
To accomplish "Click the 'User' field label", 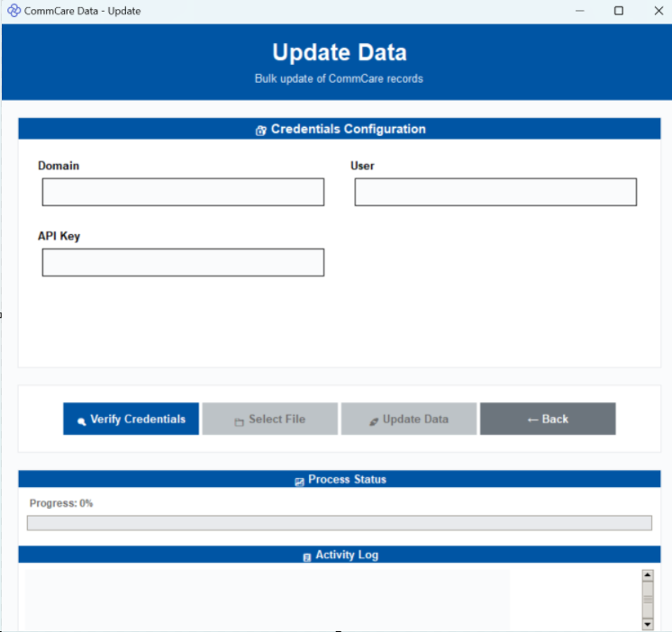I will tap(362, 166).
